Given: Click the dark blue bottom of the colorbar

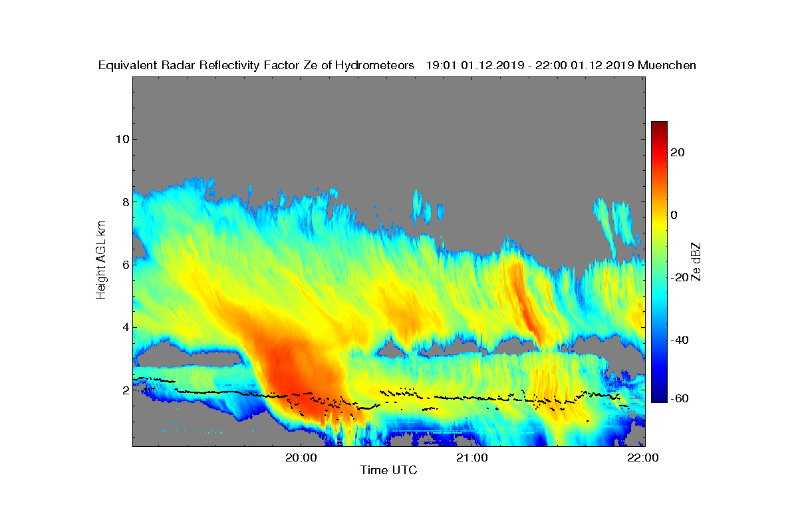Looking at the screenshot, I should pos(659,397).
